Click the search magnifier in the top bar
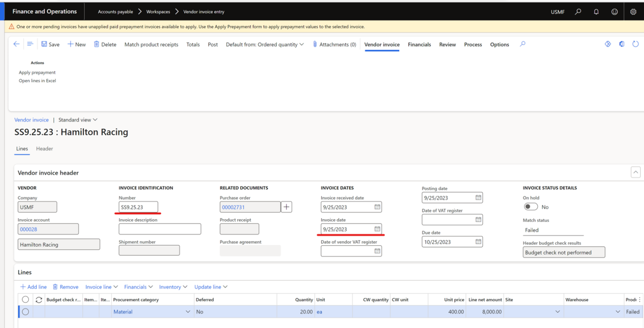This screenshot has width=644, height=328. pos(578,11)
